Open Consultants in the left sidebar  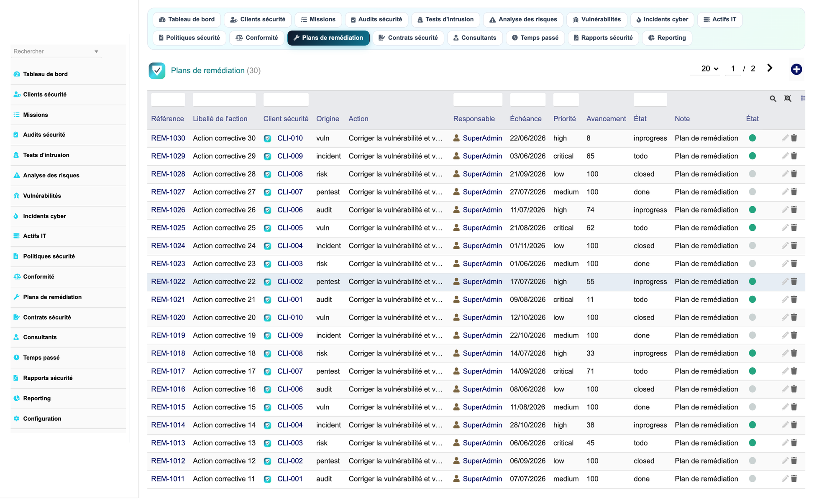pos(40,337)
